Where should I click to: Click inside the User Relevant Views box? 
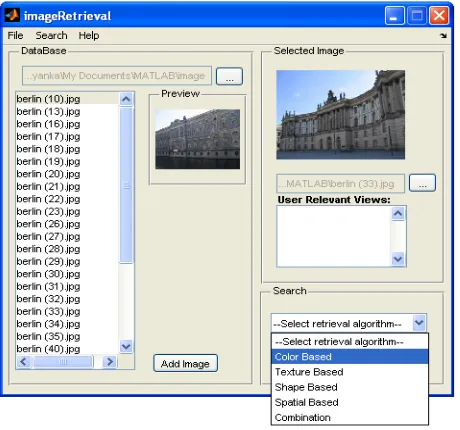click(x=333, y=236)
